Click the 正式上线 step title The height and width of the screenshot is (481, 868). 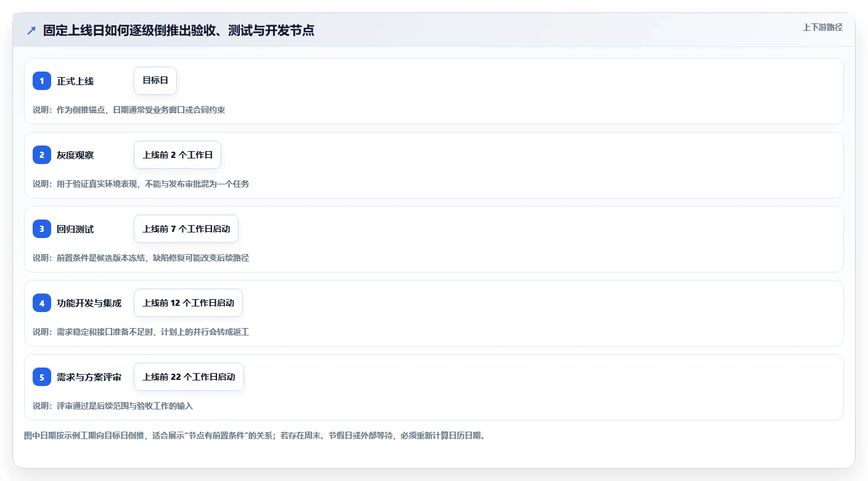pos(75,81)
